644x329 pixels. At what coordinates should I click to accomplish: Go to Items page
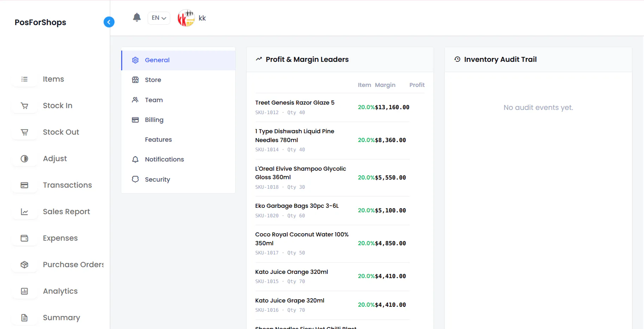[x=53, y=79]
